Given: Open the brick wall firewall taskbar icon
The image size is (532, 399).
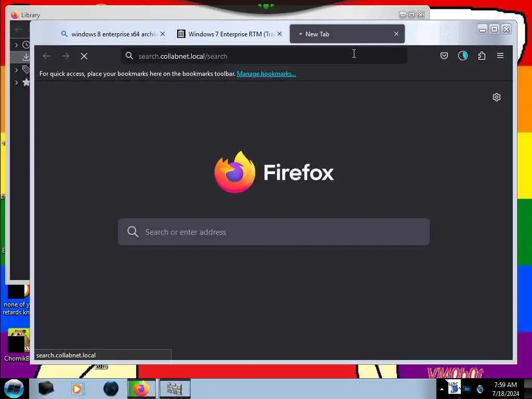Looking at the screenshot, I should 175,389.
